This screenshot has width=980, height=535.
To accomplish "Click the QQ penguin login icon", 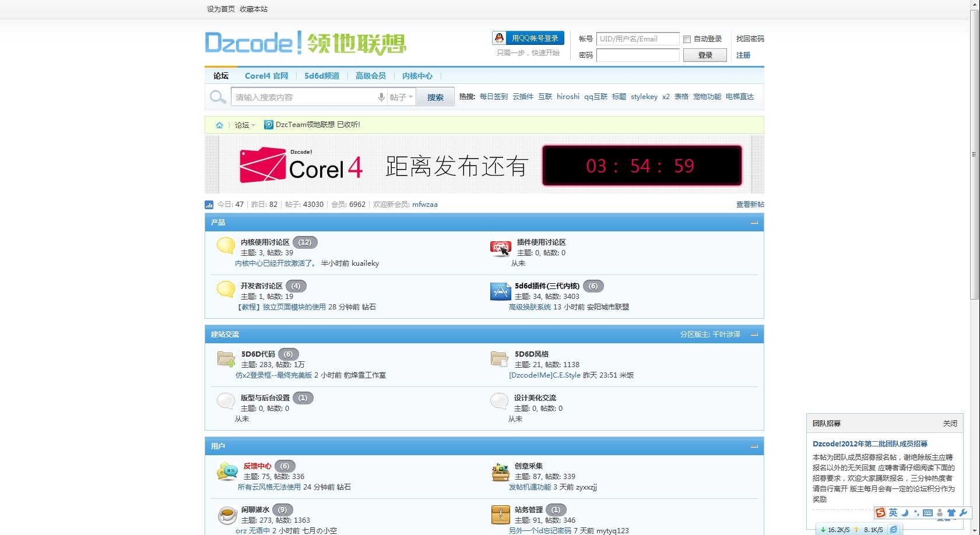I will (499, 38).
